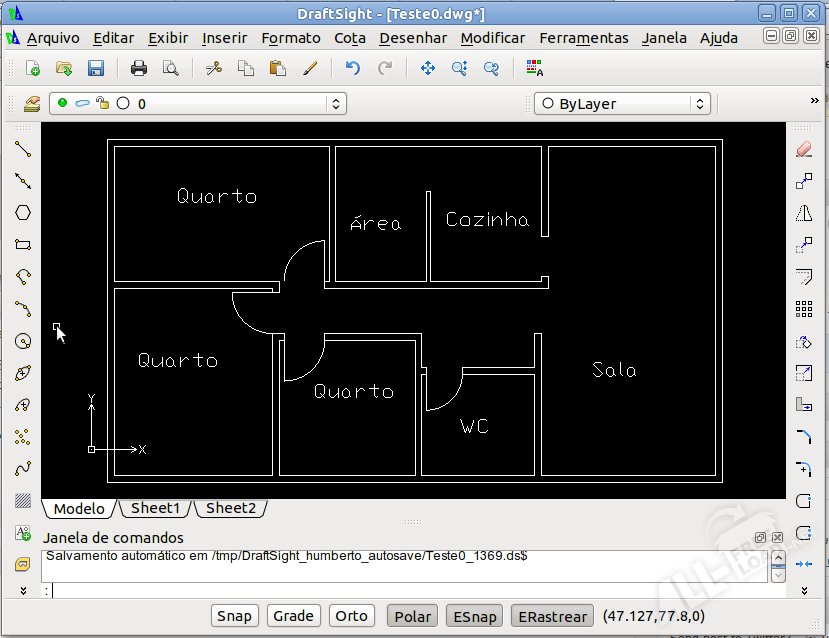Screen dimensions: 829x638
Task: Toggle Snap mode on
Action: (234, 616)
